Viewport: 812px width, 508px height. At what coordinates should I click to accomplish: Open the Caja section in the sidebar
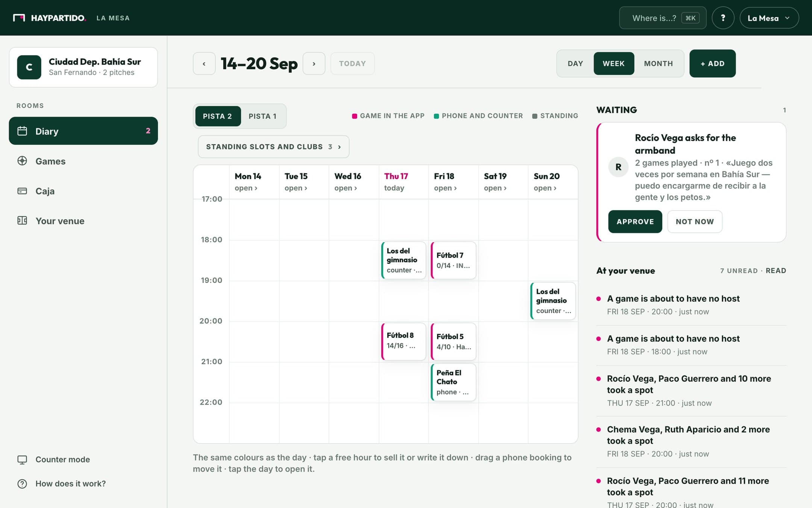tap(83, 191)
